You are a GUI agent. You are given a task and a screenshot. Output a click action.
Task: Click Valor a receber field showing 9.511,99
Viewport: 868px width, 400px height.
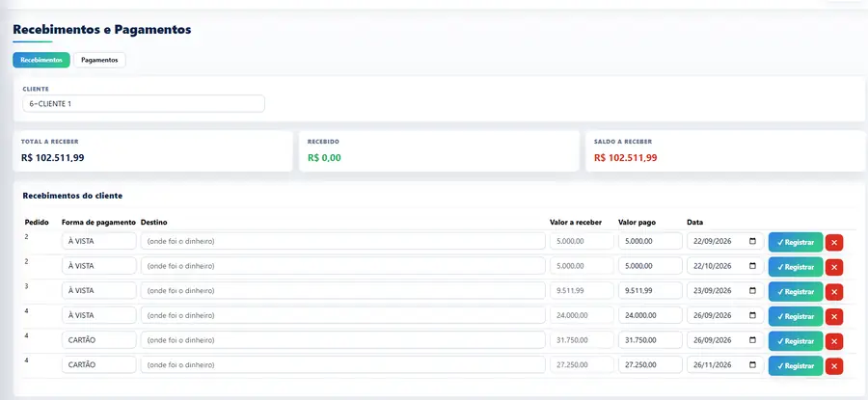pos(582,290)
